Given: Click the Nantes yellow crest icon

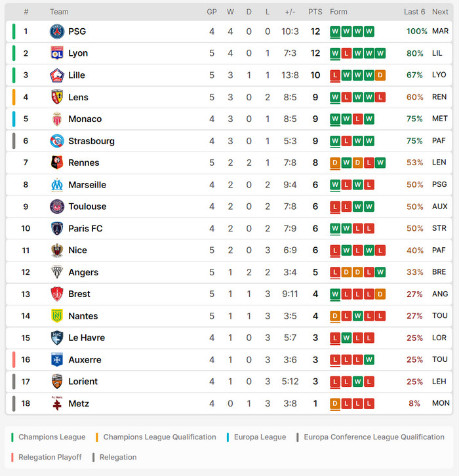Looking at the screenshot, I should 57,316.
